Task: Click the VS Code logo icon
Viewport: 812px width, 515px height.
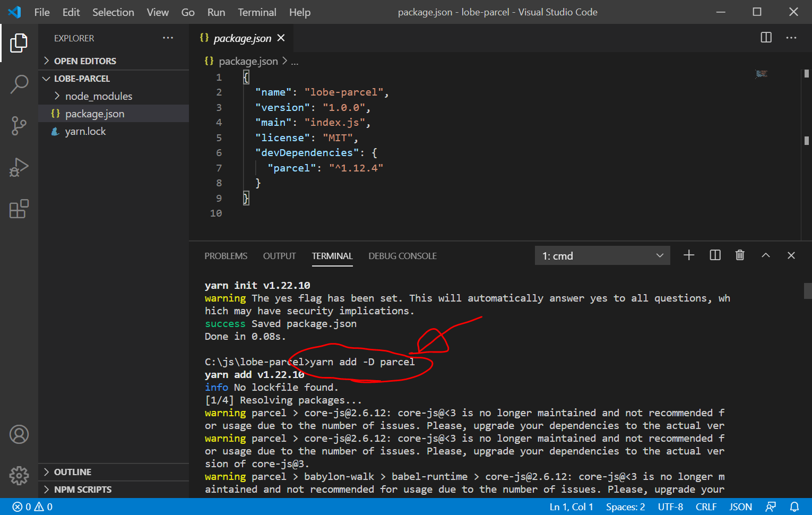Action: (15, 12)
